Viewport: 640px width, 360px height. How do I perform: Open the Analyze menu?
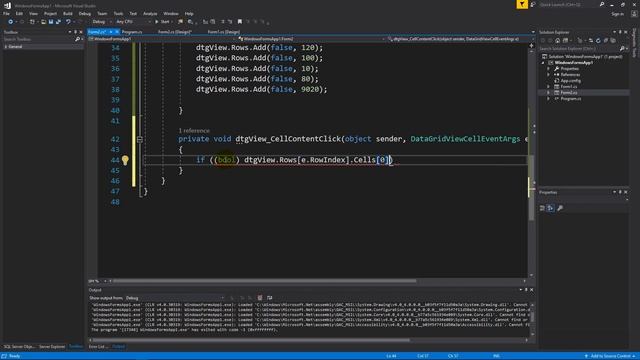150,13
